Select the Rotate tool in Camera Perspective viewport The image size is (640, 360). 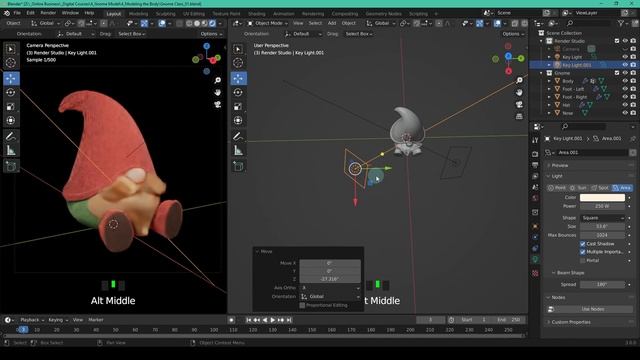pyautogui.click(x=11, y=93)
